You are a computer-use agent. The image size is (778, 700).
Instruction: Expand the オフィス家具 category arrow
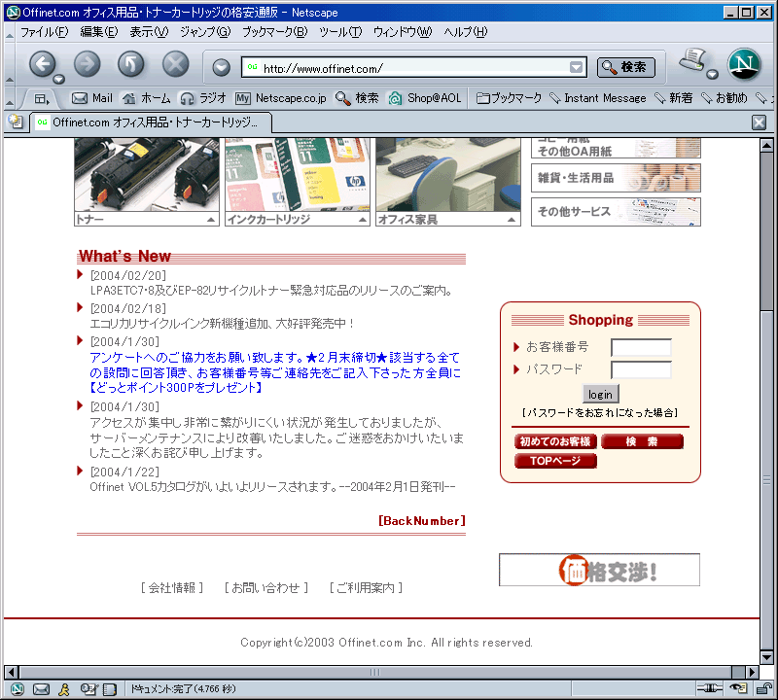pyautogui.click(x=512, y=220)
